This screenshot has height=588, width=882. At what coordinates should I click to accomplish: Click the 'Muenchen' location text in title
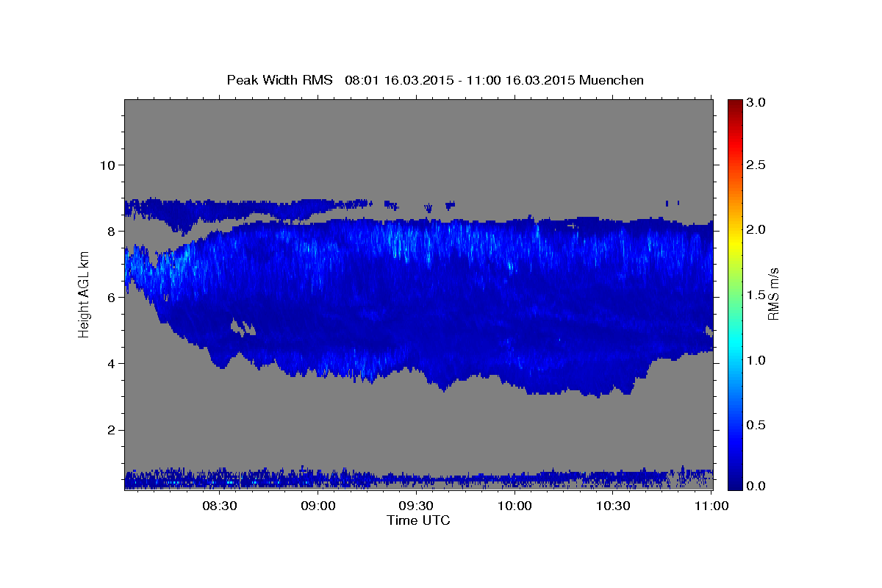click(x=612, y=80)
